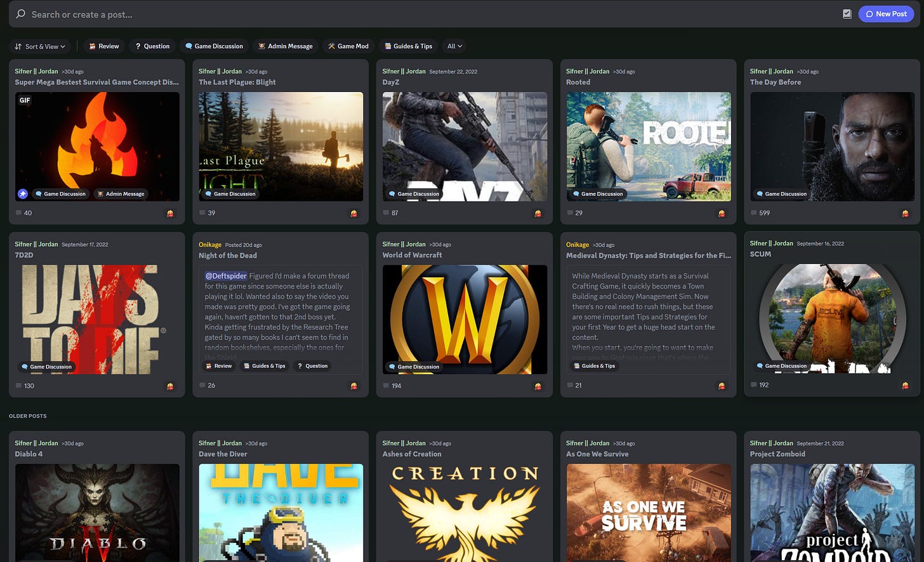Open comments count 194 on World of Warcraft
Image resolution: width=924 pixels, height=562 pixels.
pos(392,386)
